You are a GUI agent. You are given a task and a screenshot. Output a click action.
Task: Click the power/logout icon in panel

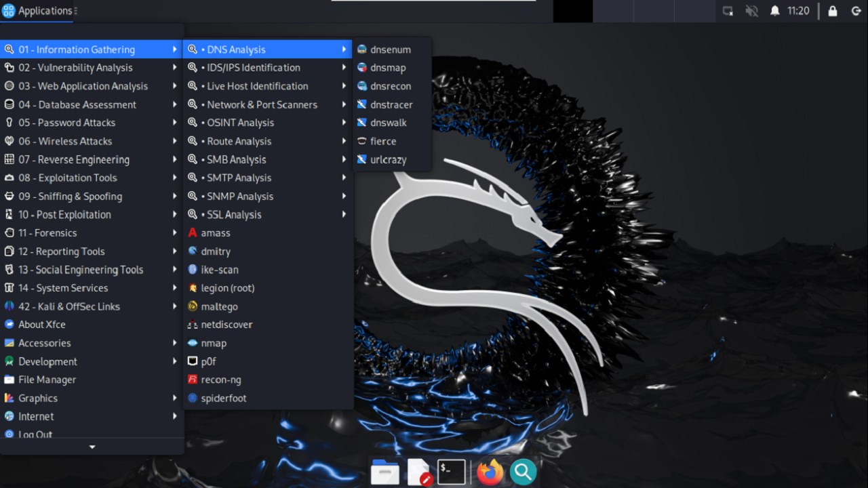[x=856, y=11]
